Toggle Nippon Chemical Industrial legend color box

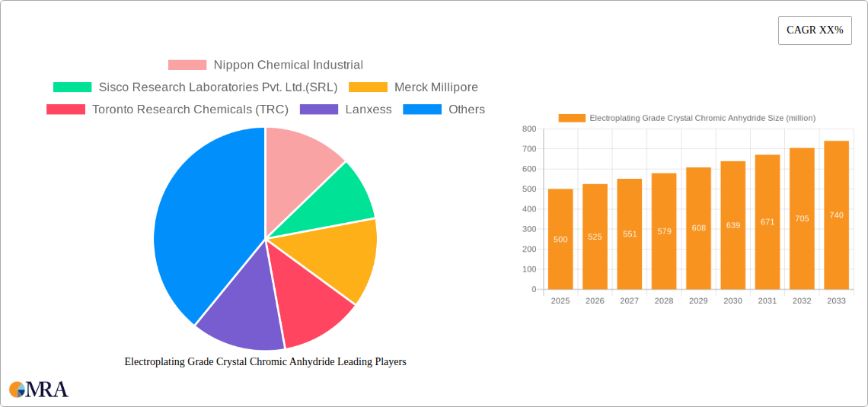[187, 65]
